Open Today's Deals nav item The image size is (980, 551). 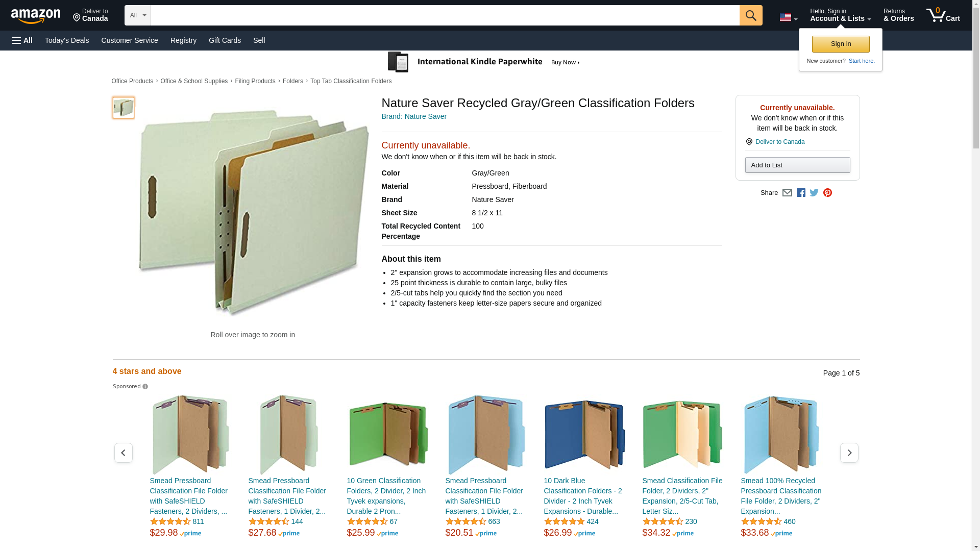click(67, 40)
